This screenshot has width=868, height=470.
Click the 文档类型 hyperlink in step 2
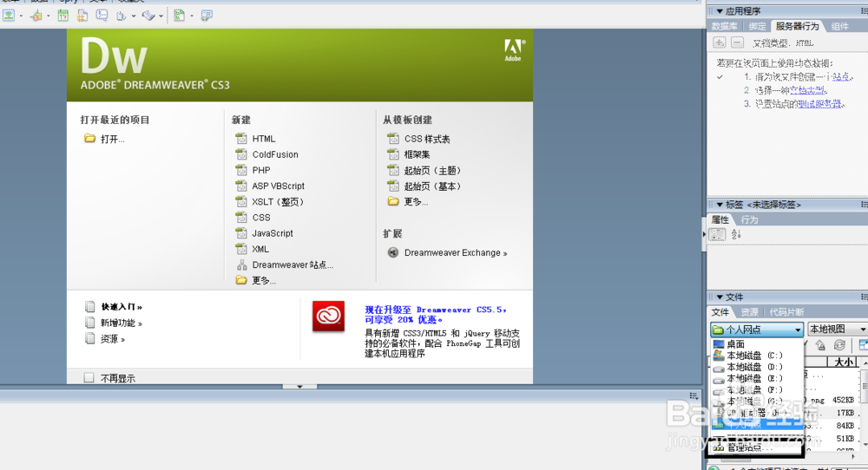point(807,90)
